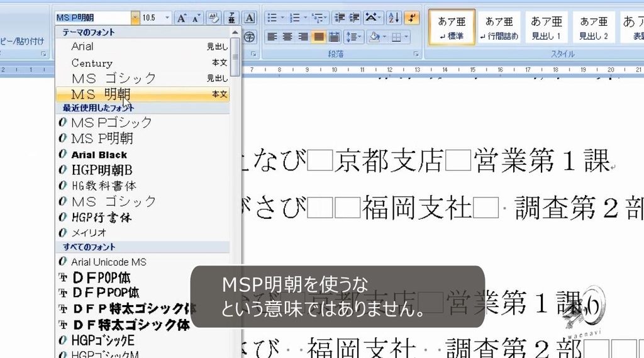
Task: Select Arial Black font
Action: coord(143,155)
